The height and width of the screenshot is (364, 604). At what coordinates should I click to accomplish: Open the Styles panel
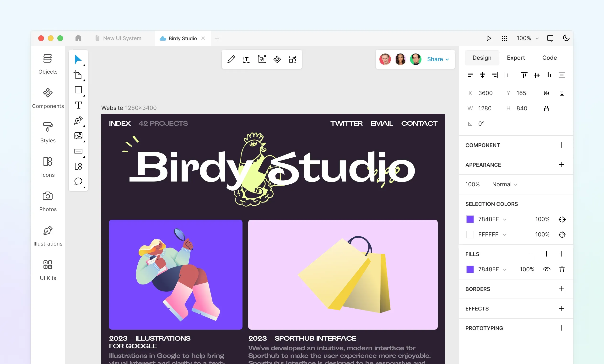click(x=48, y=133)
